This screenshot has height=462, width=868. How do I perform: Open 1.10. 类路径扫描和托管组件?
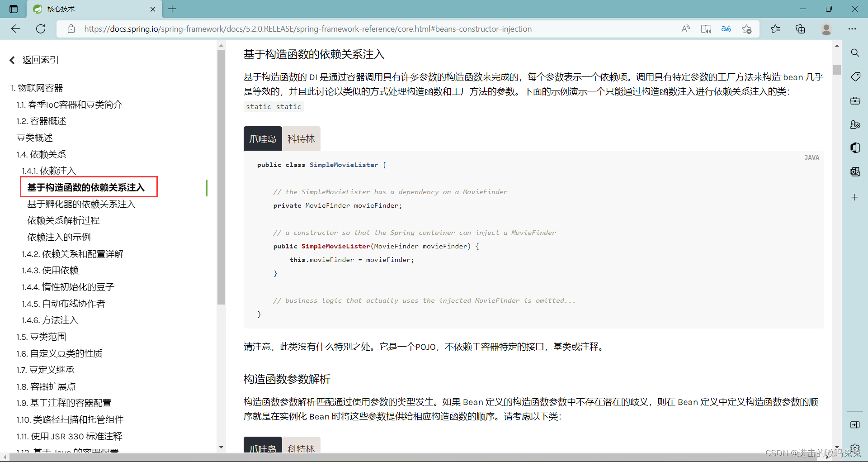tap(70, 419)
